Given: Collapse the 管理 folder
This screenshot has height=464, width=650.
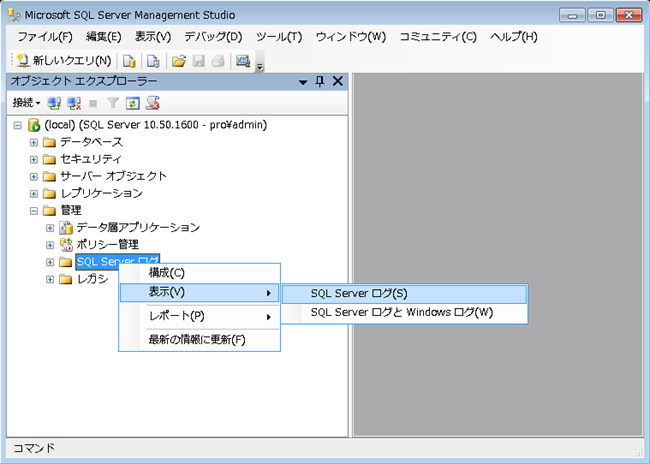Looking at the screenshot, I should click(x=34, y=211).
